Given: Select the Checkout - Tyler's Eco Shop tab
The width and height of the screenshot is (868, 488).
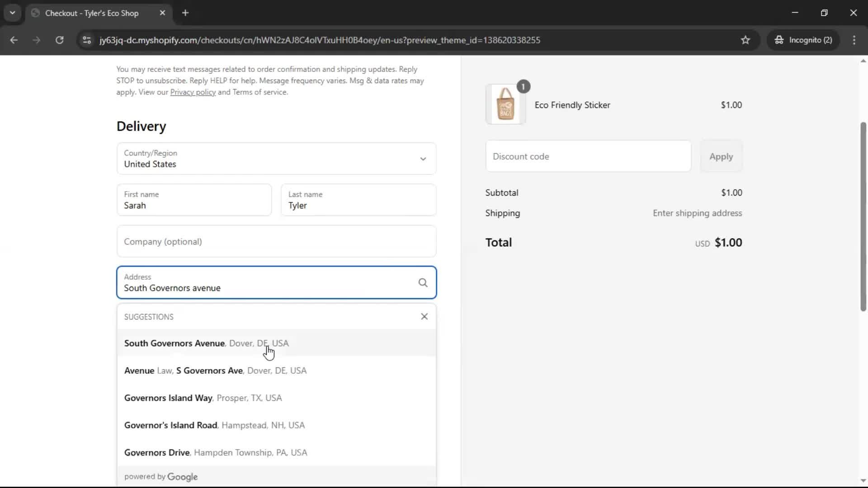Looking at the screenshot, I should click(90, 13).
